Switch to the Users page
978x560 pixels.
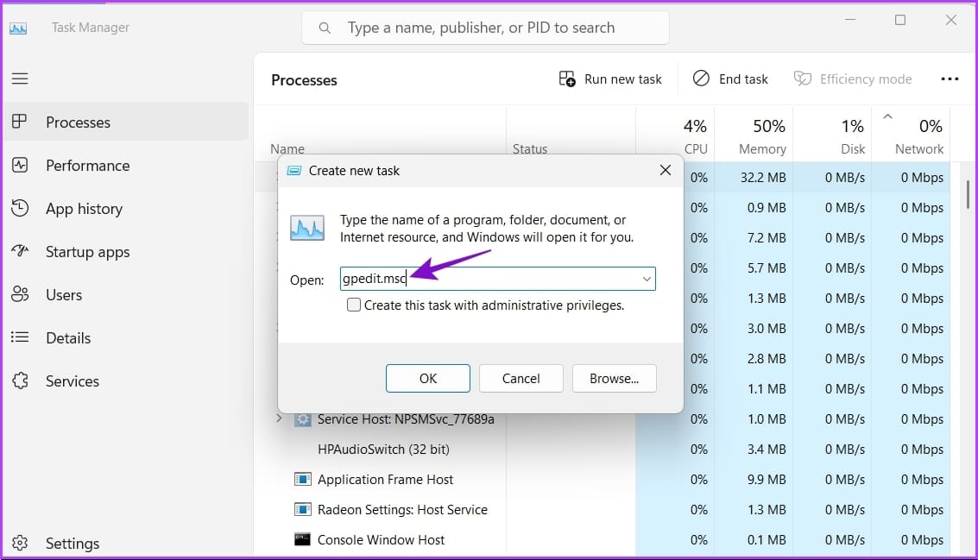tap(126, 295)
